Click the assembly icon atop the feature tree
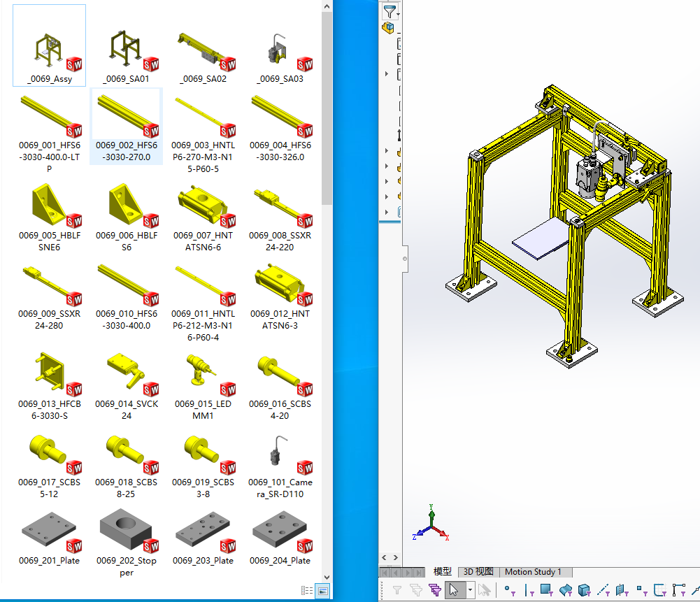700x602 pixels. point(387,28)
